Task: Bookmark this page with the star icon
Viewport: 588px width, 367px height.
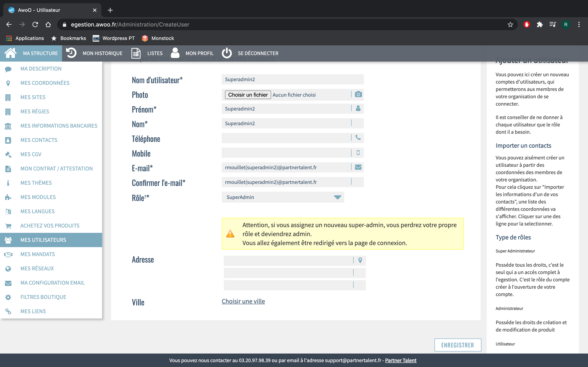Action: 510,24
